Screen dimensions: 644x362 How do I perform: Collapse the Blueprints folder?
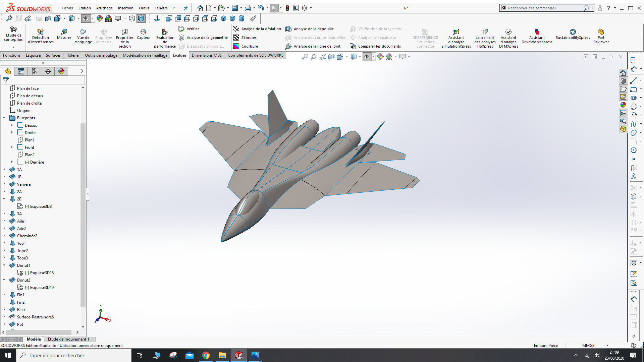(x=4, y=118)
